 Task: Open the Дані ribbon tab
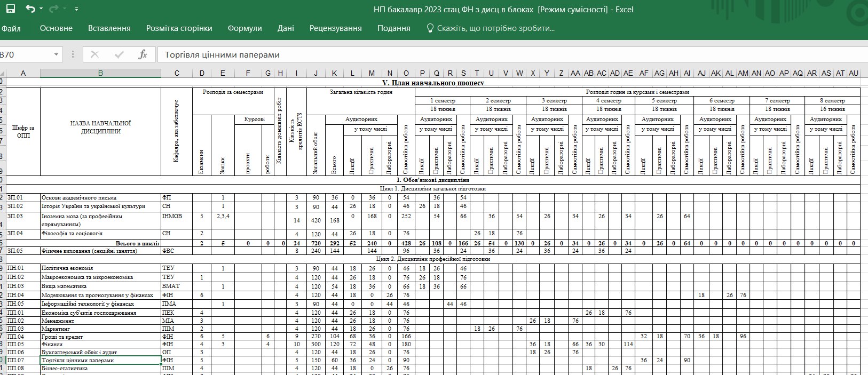(286, 28)
